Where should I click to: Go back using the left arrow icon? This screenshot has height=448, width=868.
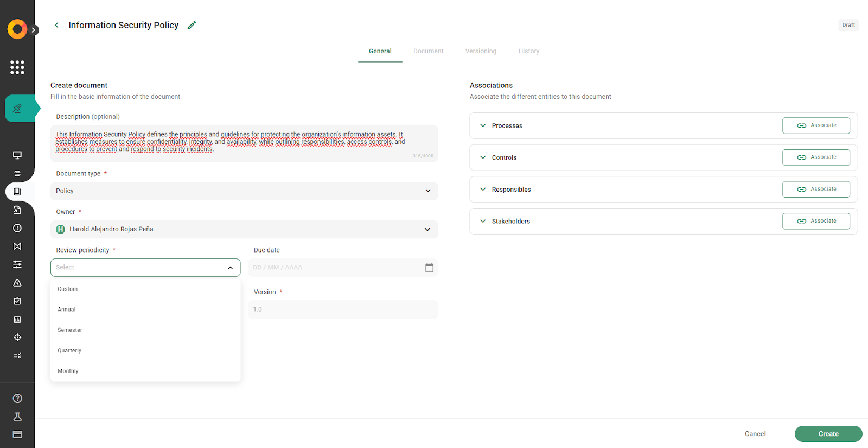[56, 25]
